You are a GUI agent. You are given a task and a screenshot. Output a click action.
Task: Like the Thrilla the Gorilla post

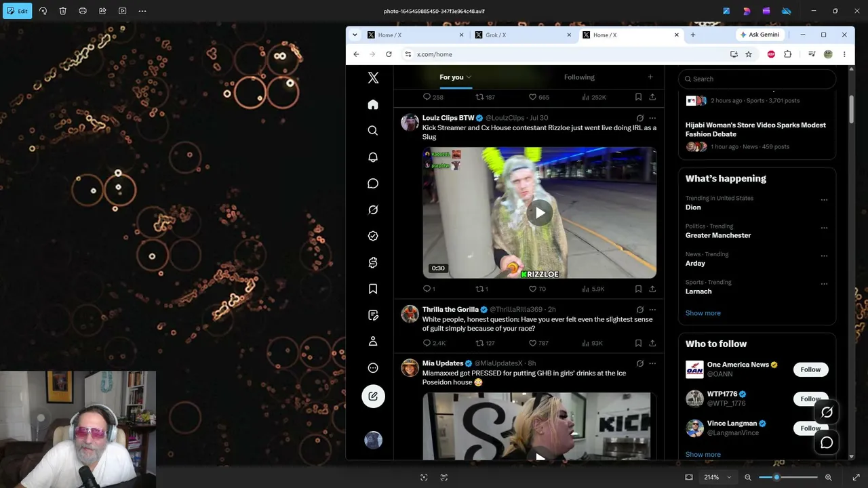[538, 343]
